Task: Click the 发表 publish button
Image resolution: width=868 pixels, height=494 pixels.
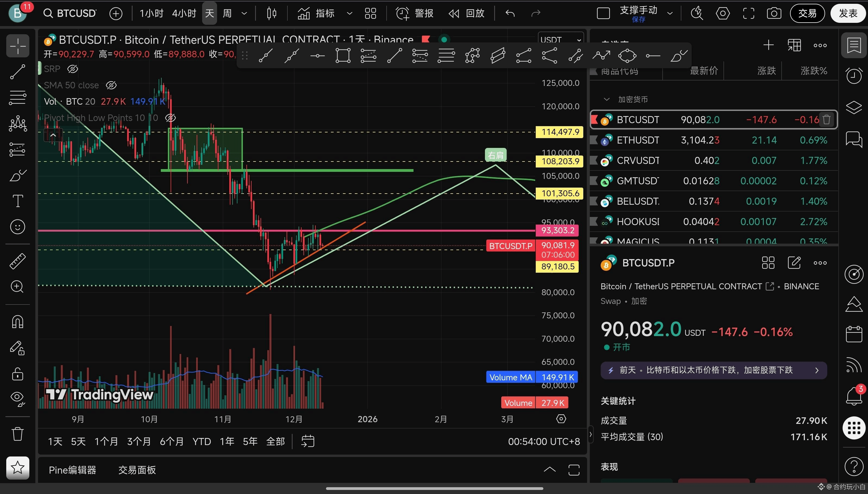Action: point(848,14)
